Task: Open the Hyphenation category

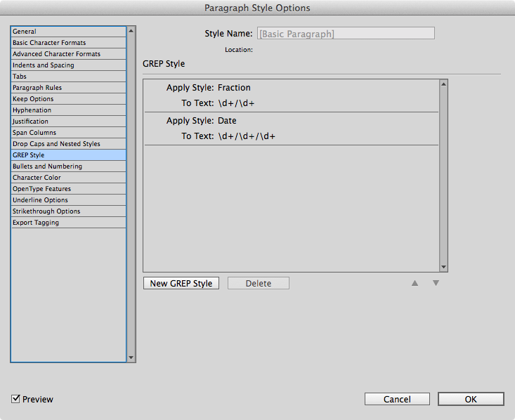Action: [x=68, y=110]
